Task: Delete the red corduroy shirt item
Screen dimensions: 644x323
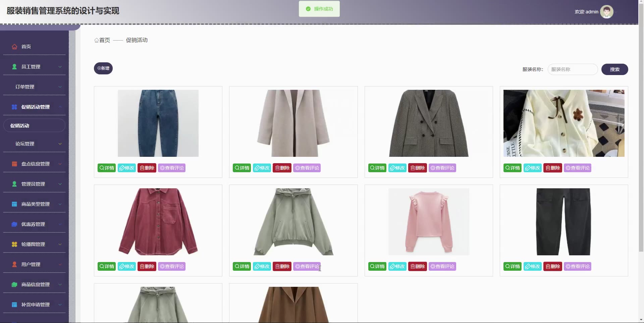Action: [147, 266]
